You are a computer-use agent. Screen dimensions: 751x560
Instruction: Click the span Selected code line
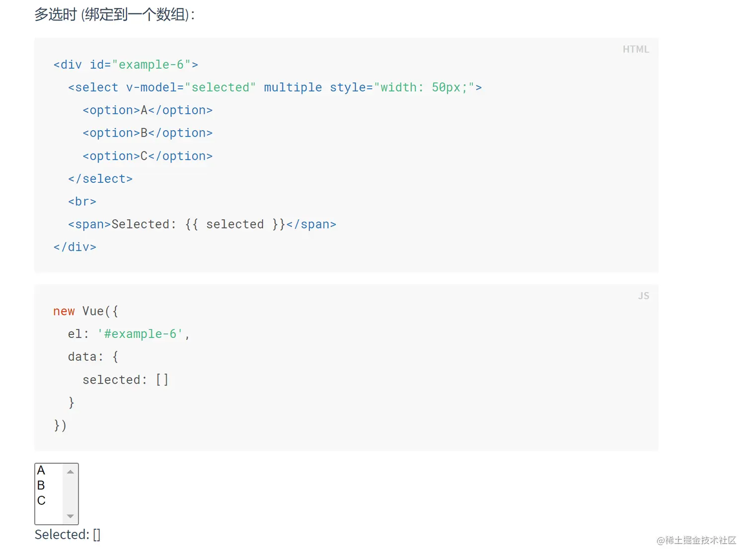[202, 225]
